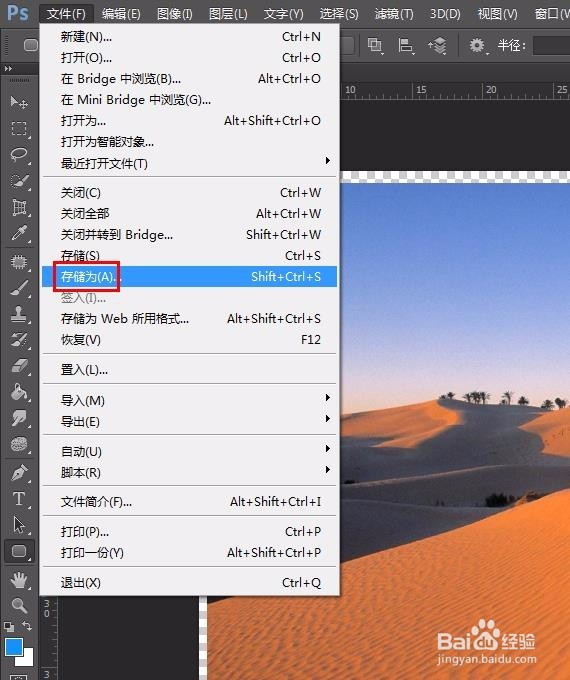Open the 图层(L) menu
570x680 pixels.
coord(228,14)
